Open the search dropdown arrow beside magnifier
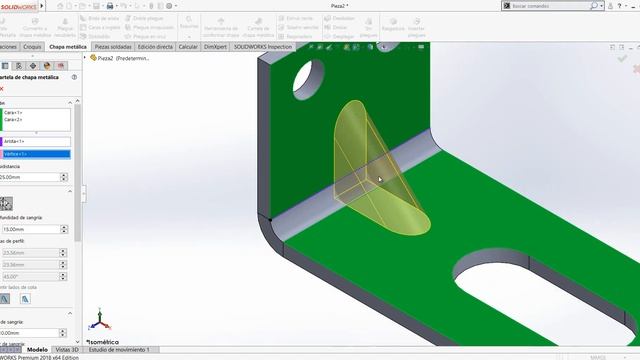Image resolution: width=640 pixels, height=360 pixels. (x=601, y=6)
